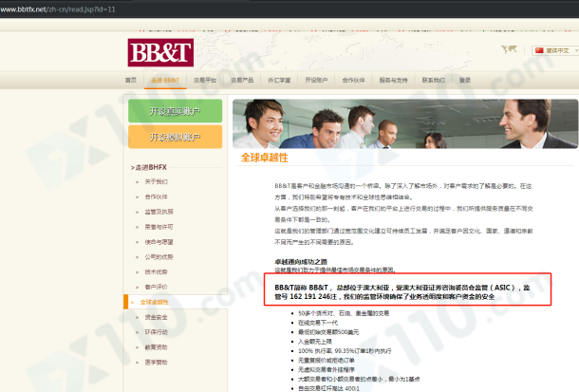Open the 外汇学堂 nav item
This screenshot has height=392, width=579.
point(279,80)
